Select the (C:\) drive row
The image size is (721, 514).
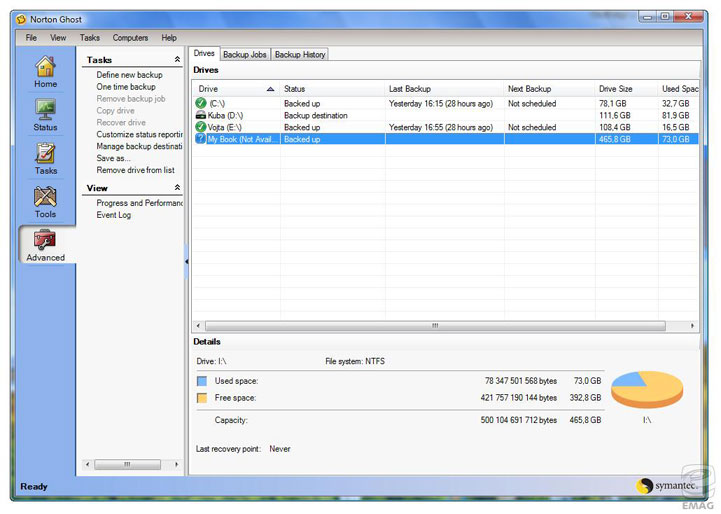tap(445, 103)
